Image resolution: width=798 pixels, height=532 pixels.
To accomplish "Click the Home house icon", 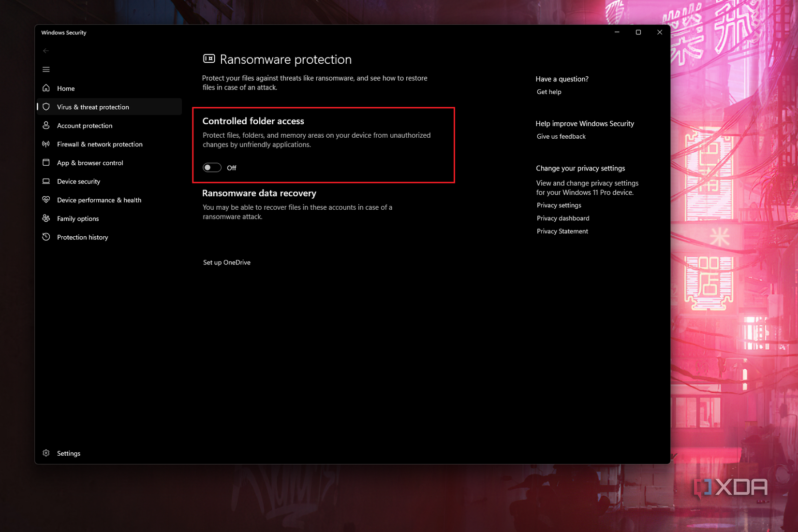I will point(46,88).
